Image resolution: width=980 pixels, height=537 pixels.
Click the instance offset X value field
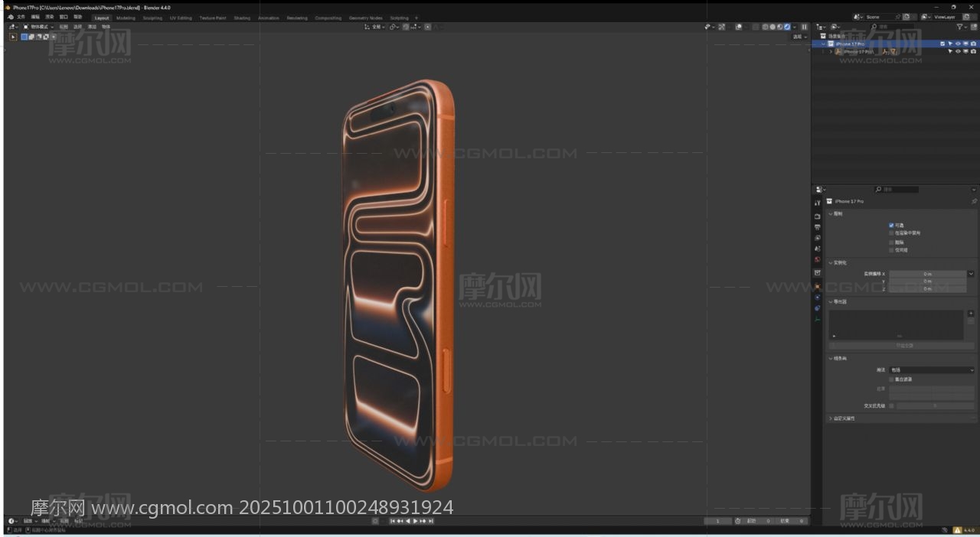point(927,274)
